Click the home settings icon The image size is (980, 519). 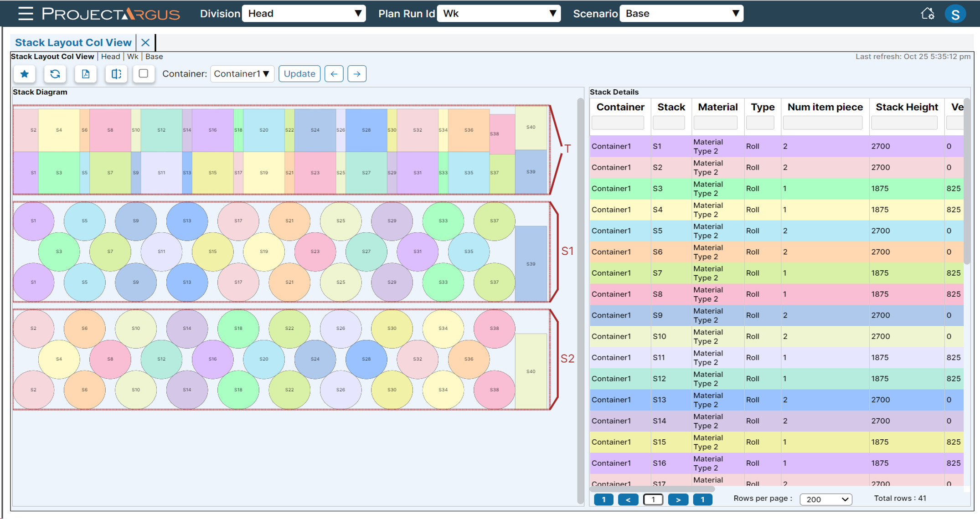point(927,14)
